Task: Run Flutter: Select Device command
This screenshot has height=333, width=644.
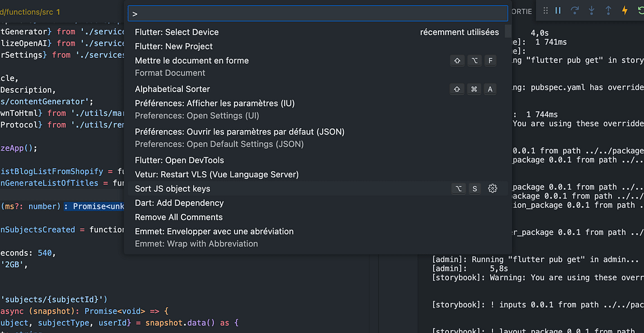Action: pyautogui.click(x=318, y=32)
